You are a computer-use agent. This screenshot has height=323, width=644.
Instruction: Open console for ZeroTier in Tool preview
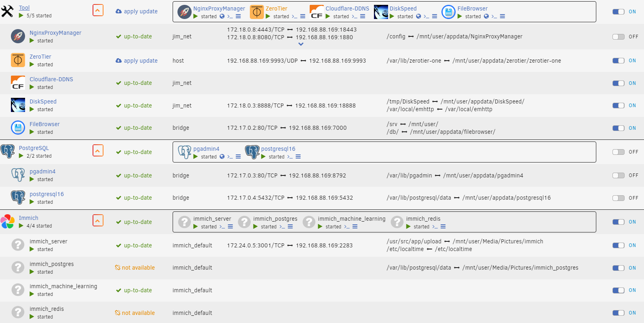294,17
